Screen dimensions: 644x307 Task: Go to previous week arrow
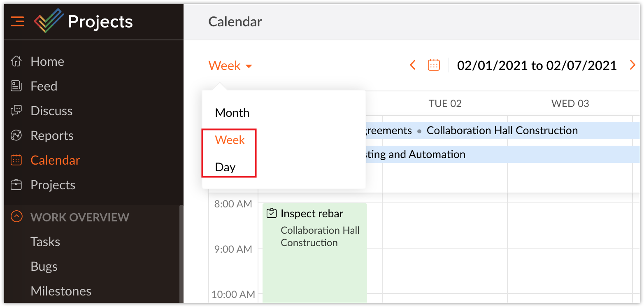[413, 65]
